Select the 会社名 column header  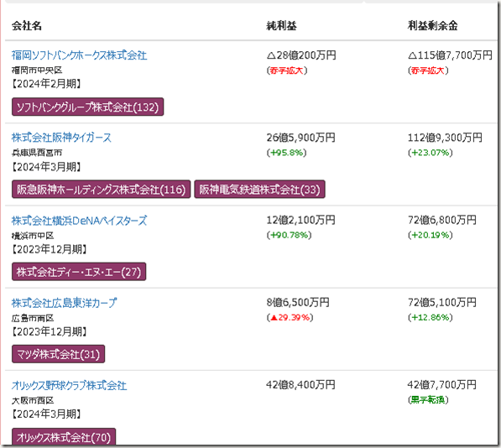27,25
